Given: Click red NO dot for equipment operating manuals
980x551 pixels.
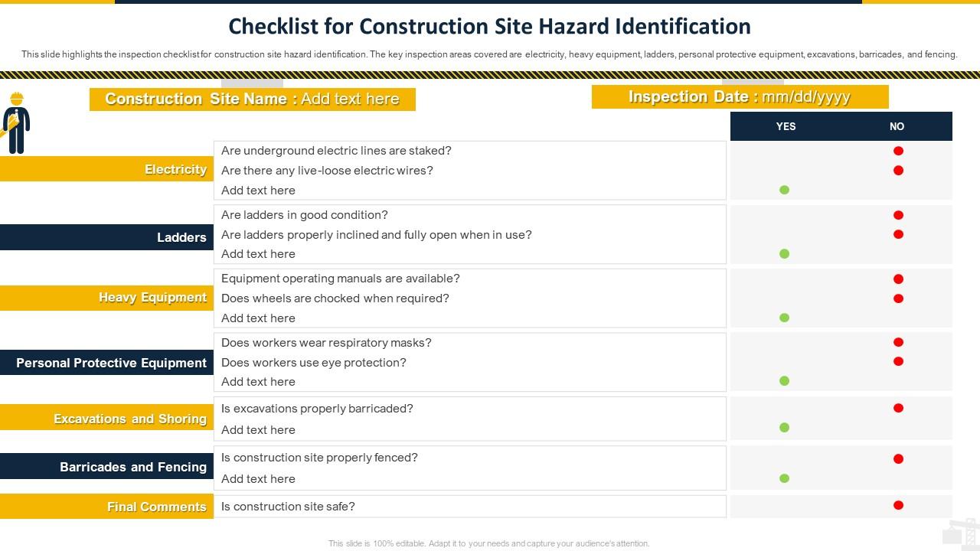Looking at the screenshot, I should pos(898,279).
